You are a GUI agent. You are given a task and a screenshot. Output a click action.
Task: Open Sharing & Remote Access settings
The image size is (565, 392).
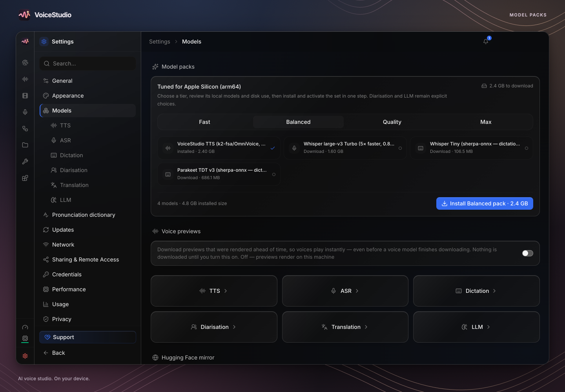tap(87, 260)
